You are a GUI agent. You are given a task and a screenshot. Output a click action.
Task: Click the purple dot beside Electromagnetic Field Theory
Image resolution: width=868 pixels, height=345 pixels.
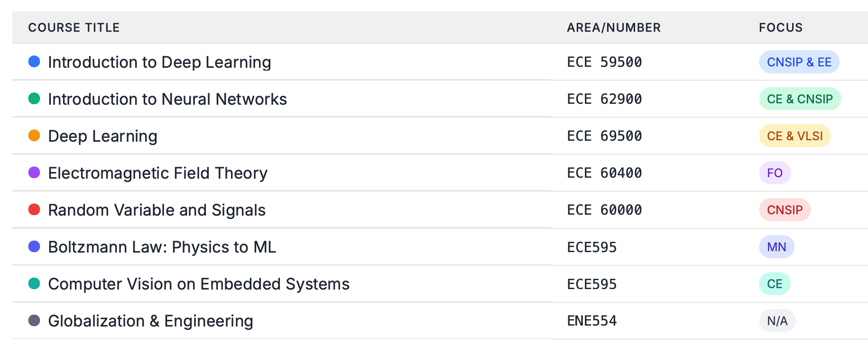[34, 172]
